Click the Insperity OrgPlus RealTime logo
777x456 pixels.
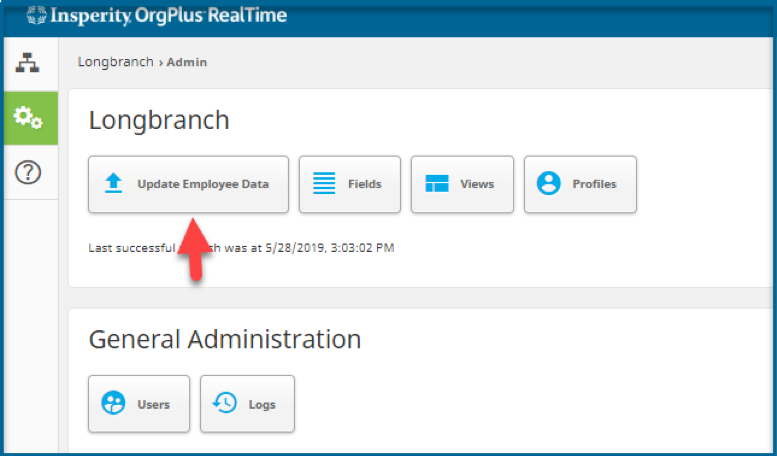click(x=157, y=15)
